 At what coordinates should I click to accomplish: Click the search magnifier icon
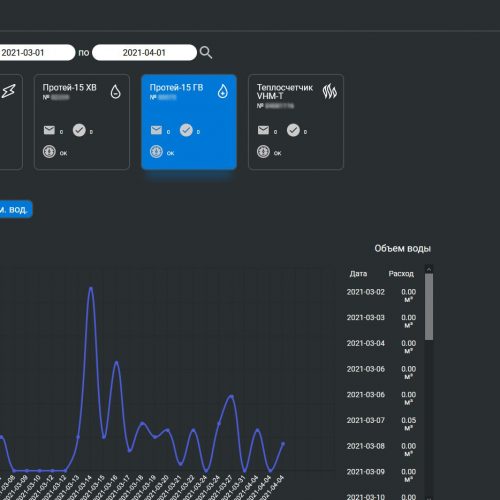click(x=206, y=52)
